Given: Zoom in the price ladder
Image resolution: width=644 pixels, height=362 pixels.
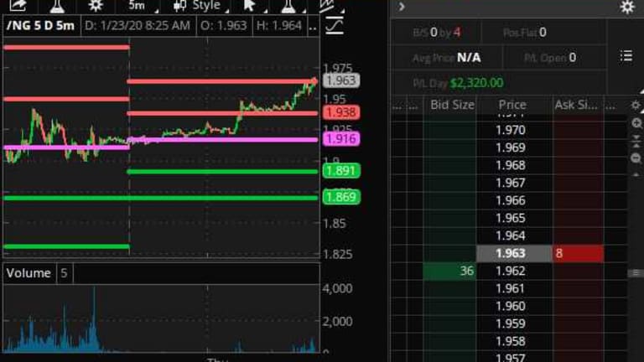Looking at the screenshot, I should point(636,123).
